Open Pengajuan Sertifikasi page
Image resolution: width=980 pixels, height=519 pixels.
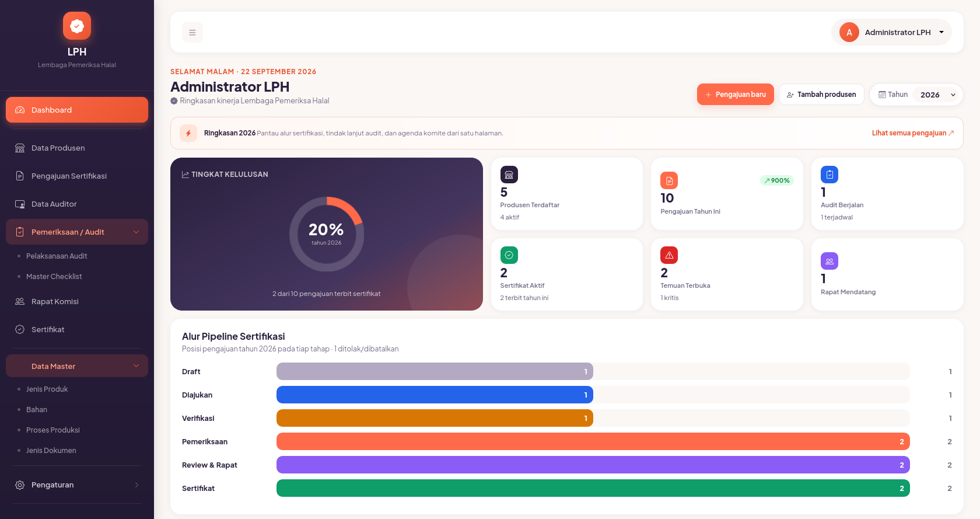[77, 176]
